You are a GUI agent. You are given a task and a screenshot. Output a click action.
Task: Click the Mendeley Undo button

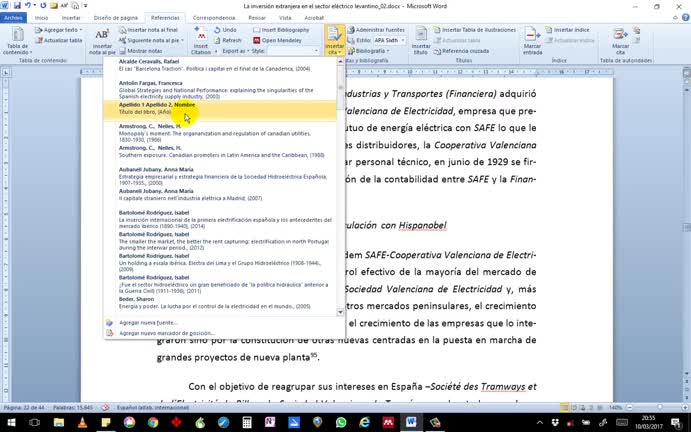tap(226, 30)
